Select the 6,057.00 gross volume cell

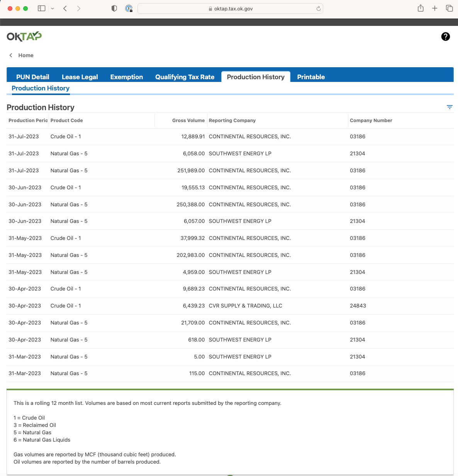click(194, 221)
